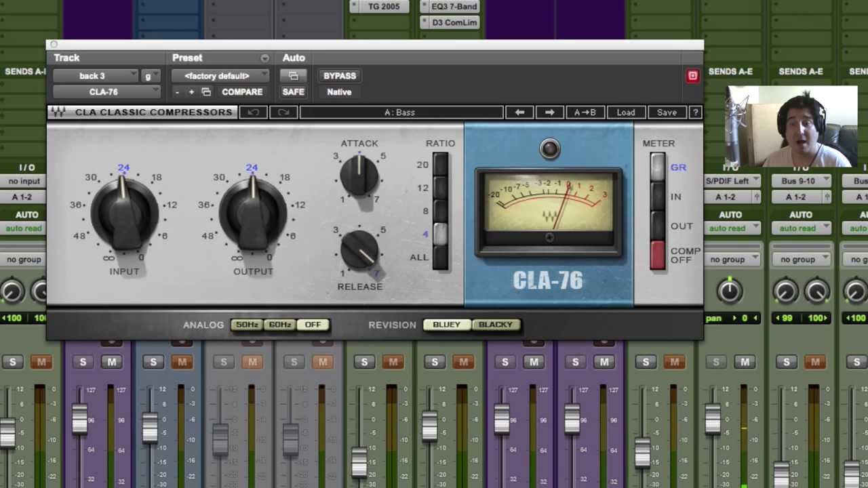Screen dimensions: 868x488
Task: Turn analog modeling OFF
Action: [x=313, y=325]
